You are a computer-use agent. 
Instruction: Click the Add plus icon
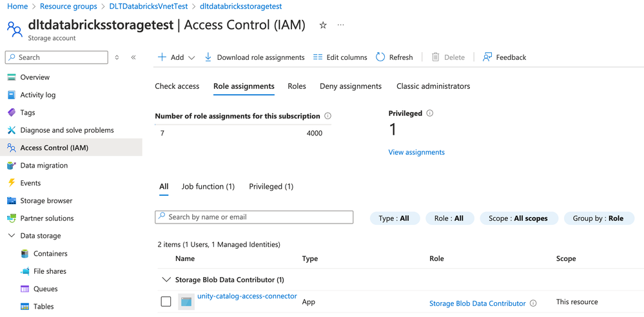tap(162, 57)
